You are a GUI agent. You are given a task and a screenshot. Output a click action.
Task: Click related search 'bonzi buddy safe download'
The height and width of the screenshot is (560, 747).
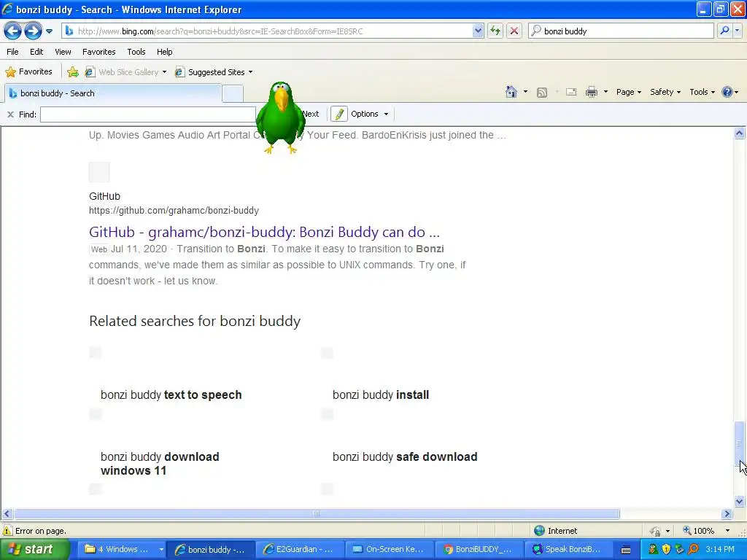tap(405, 456)
